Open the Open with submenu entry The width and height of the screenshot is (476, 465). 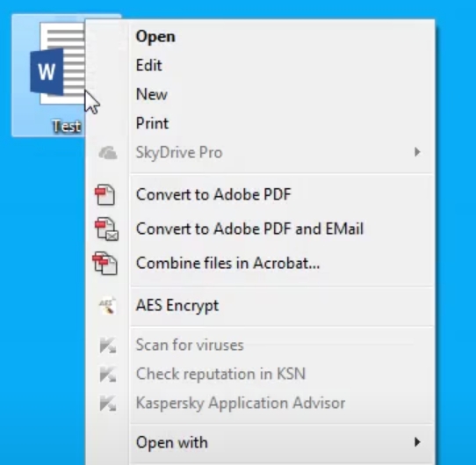point(260,442)
